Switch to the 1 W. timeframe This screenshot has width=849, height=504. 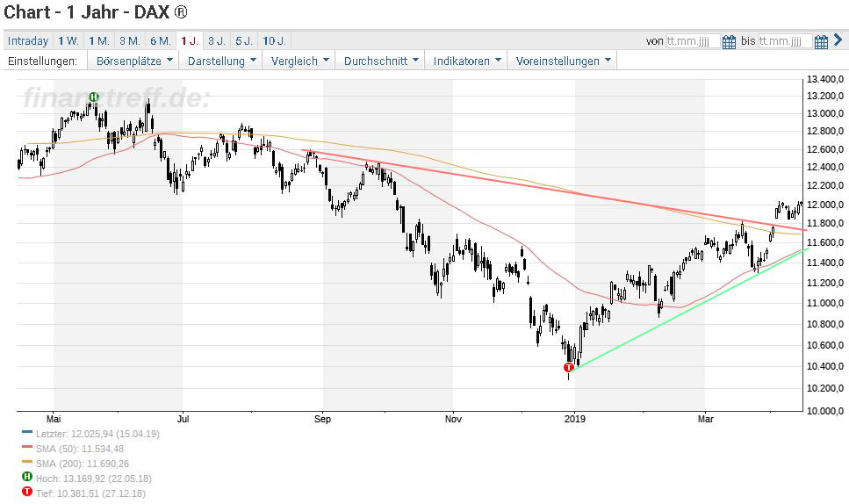[x=68, y=40]
